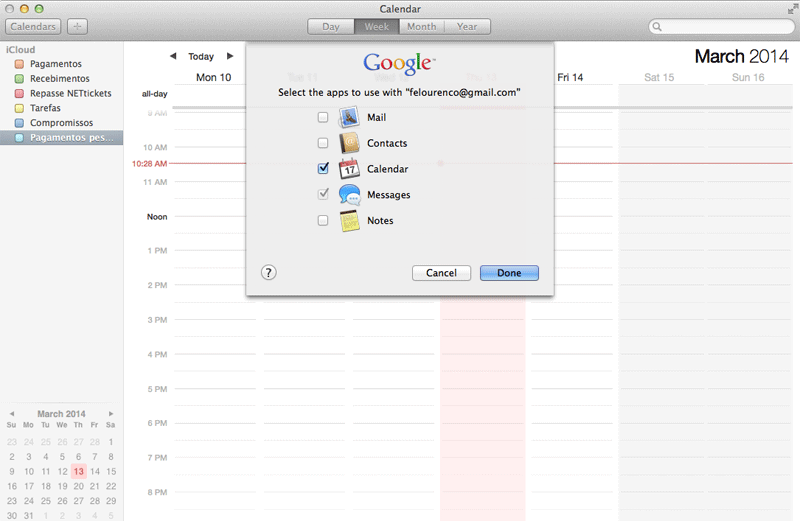This screenshot has height=521, width=800.
Task: Add new event with plus button
Action: click(77, 27)
